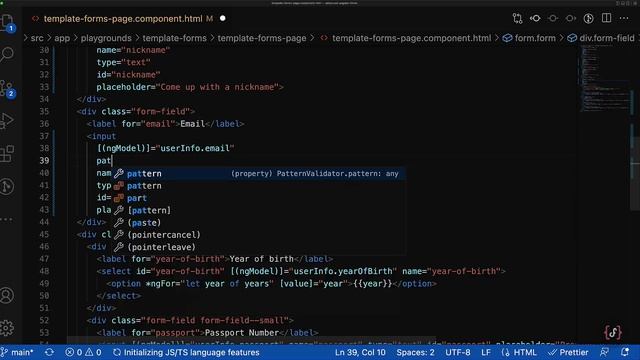This screenshot has width=640, height=360.
Task: Select the '(pointerleave)' event suggestion
Action: click(259, 247)
